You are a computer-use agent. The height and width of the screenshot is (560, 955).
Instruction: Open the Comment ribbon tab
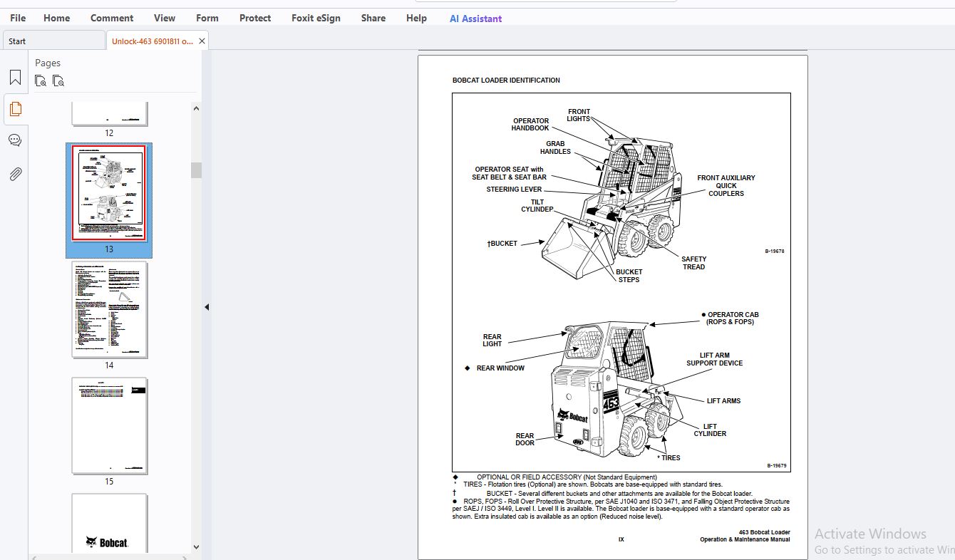[112, 18]
